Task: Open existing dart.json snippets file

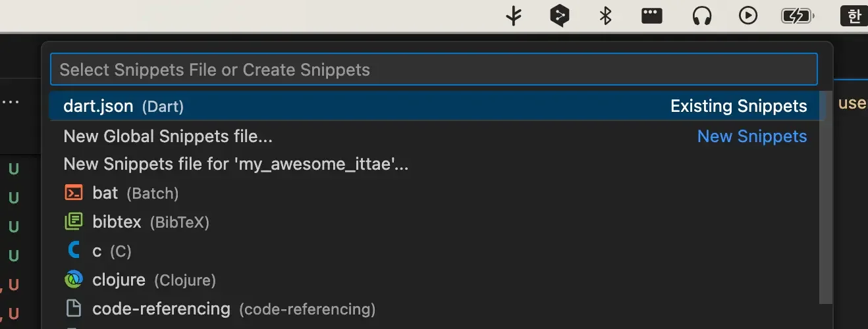Action: tap(435, 106)
